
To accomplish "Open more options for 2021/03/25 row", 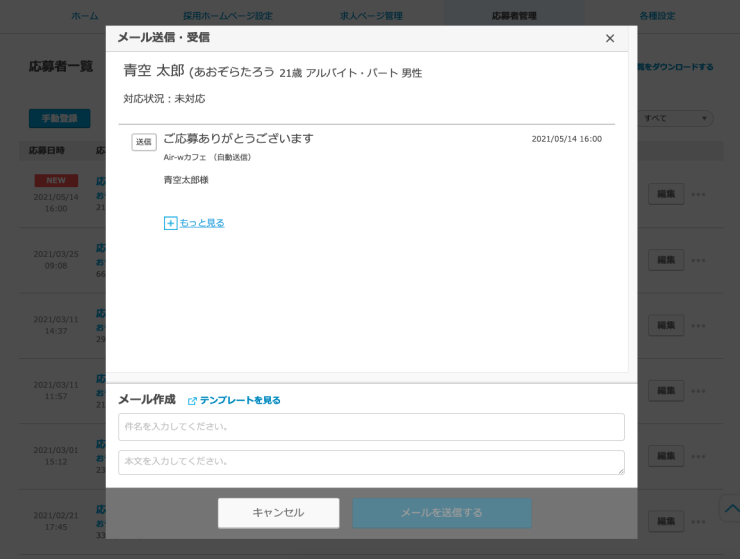I will pos(698,260).
